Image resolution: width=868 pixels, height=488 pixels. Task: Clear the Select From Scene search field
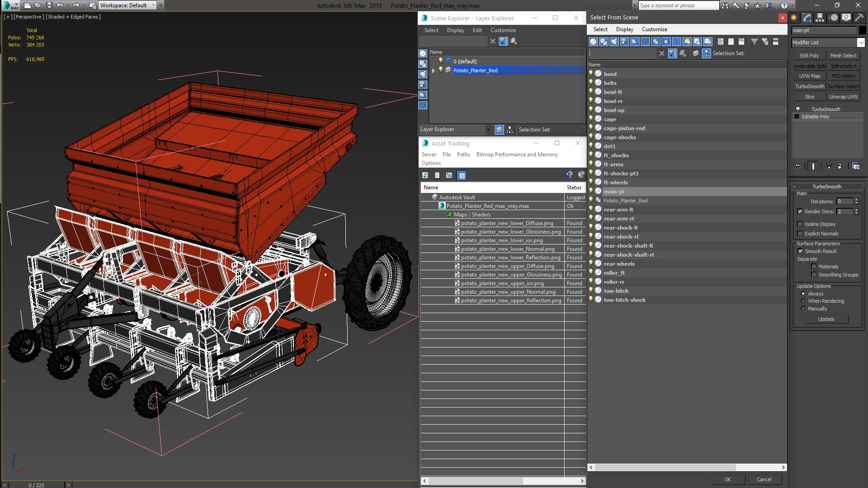[x=662, y=53]
